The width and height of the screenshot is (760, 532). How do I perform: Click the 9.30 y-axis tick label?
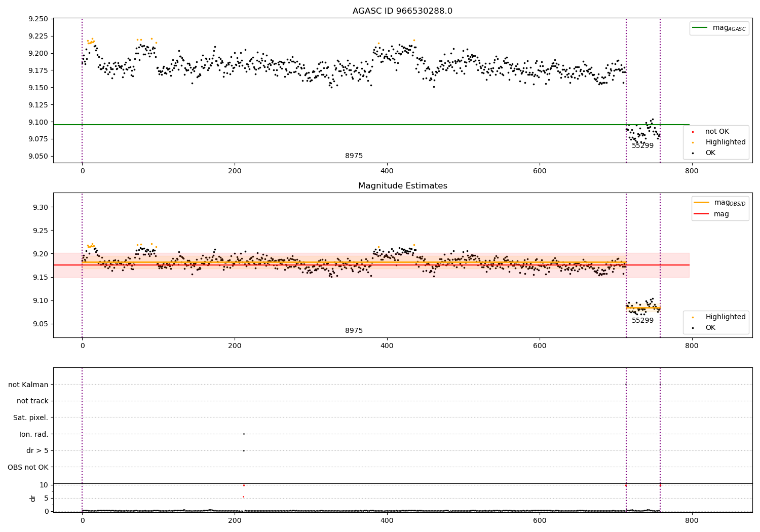coord(41,207)
